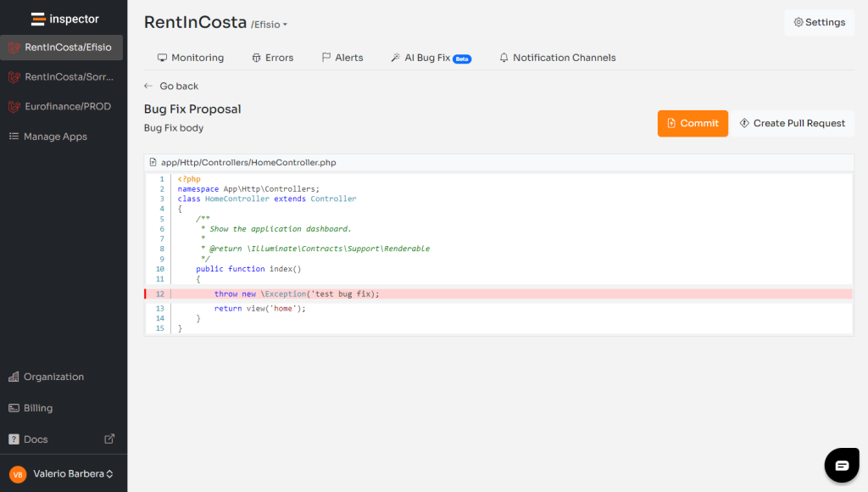Click the file icon beside HomeController.php
This screenshot has height=492, width=868.
click(153, 162)
